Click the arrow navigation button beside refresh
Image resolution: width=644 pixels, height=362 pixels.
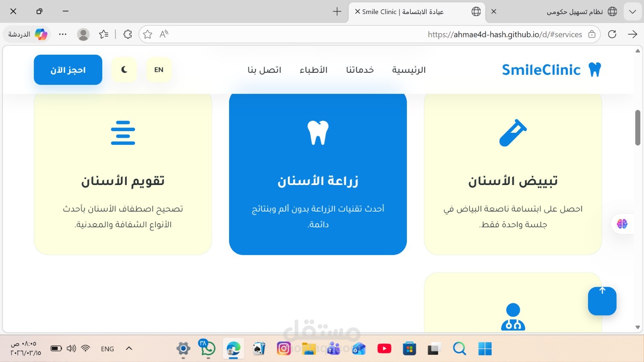(632, 34)
